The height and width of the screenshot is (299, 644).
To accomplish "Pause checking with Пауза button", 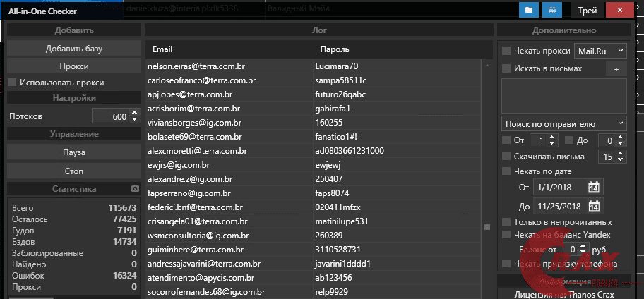I will [x=74, y=152].
